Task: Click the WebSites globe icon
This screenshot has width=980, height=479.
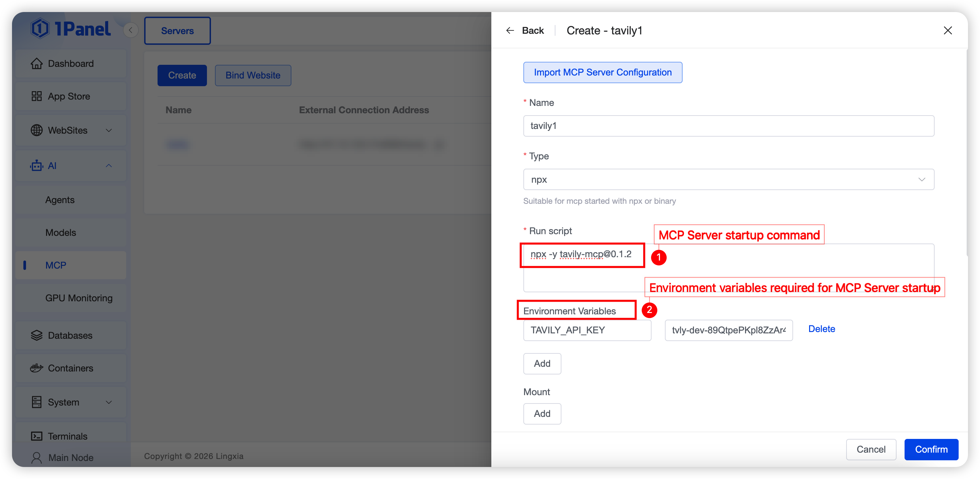Action: [36, 130]
